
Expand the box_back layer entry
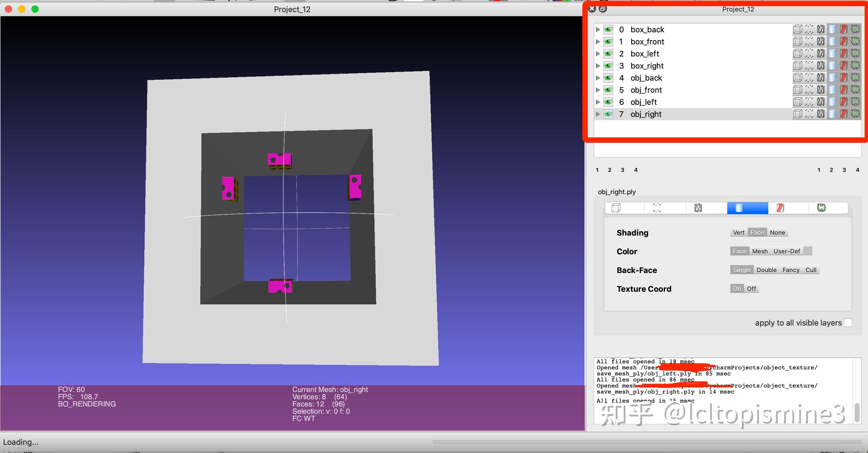(x=598, y=30)
